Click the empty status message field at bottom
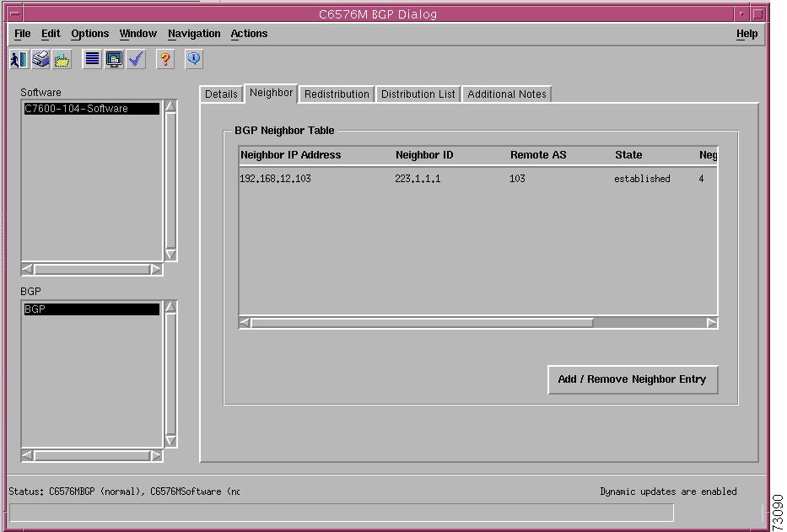The image size is (787, 532). pyautogui.click(x=342, y=513)
